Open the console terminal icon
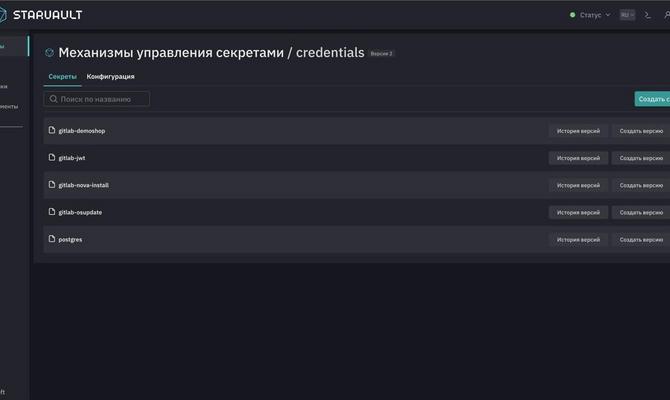 [648, 15]
